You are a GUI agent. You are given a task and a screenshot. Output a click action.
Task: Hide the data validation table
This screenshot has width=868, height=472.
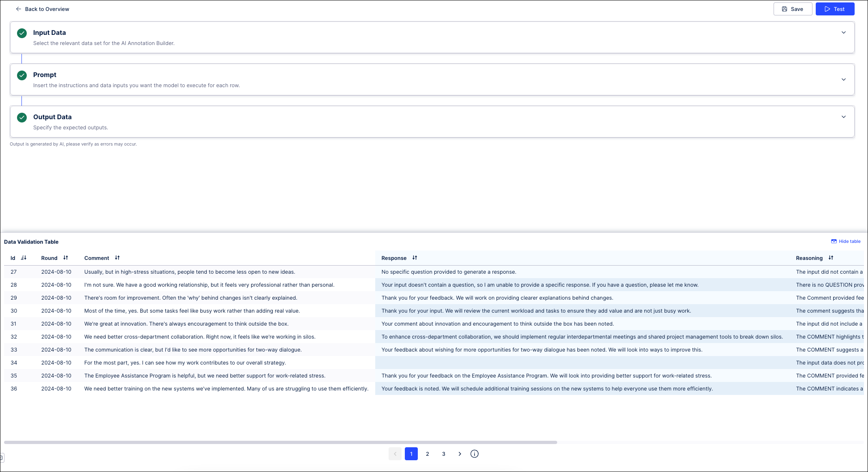(x=845, y=241)
